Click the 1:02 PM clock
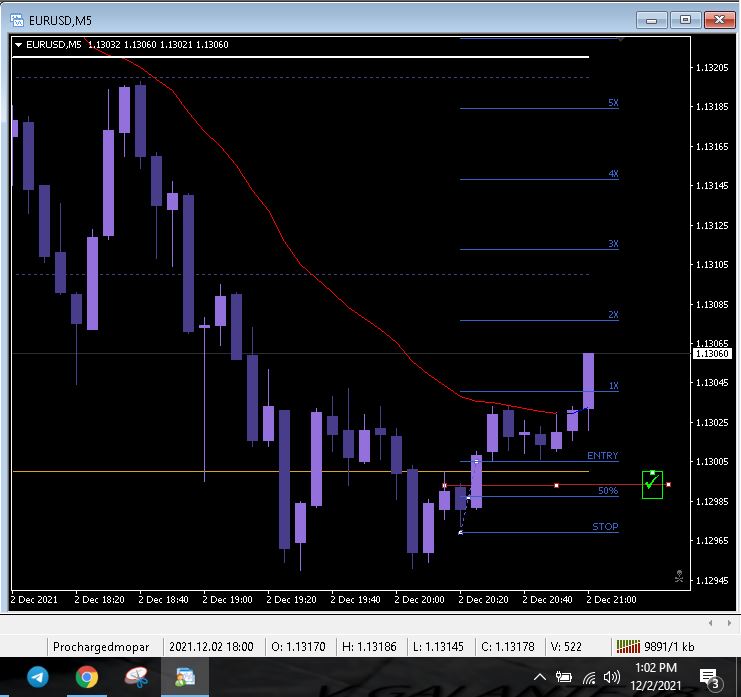This screenshot has height=697, width=741. [656, 668]
